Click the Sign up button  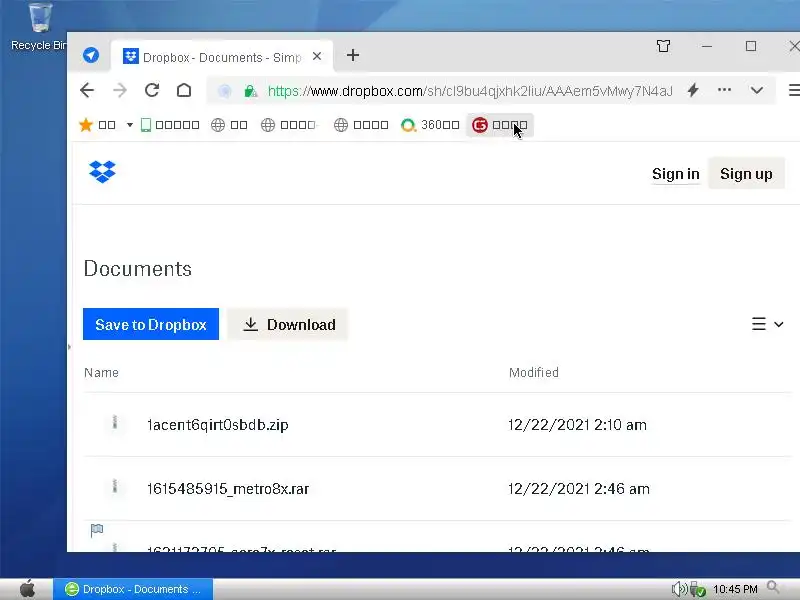click(746, 174)
